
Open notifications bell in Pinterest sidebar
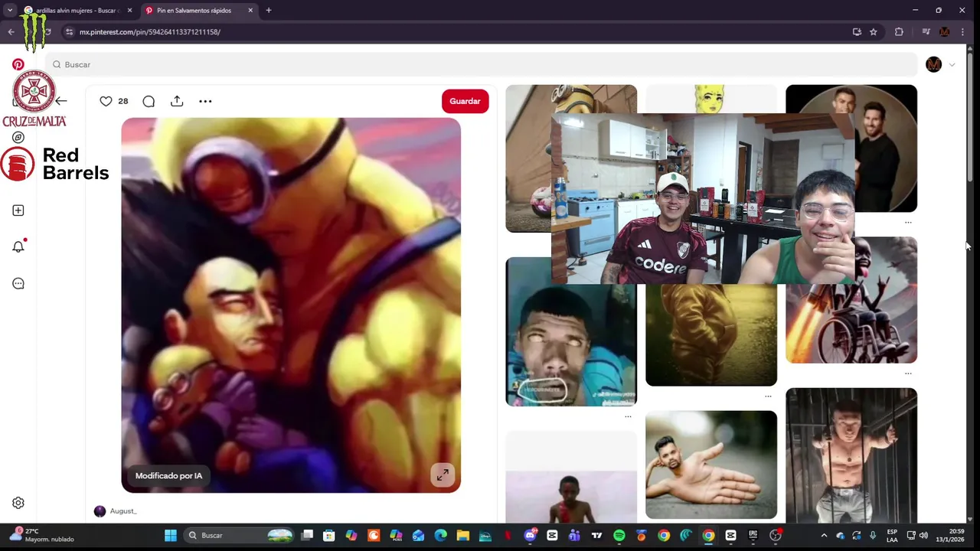point(18,246)
